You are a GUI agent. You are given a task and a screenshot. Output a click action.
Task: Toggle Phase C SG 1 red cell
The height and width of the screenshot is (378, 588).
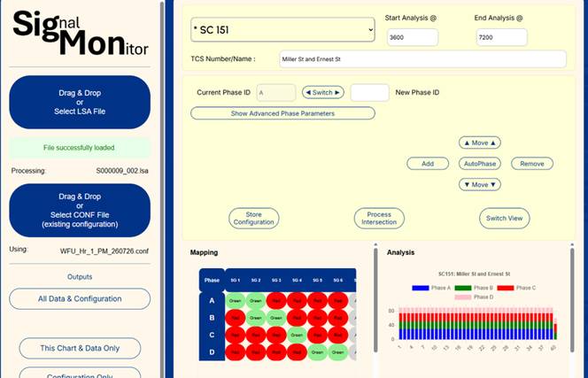(236, 336)
